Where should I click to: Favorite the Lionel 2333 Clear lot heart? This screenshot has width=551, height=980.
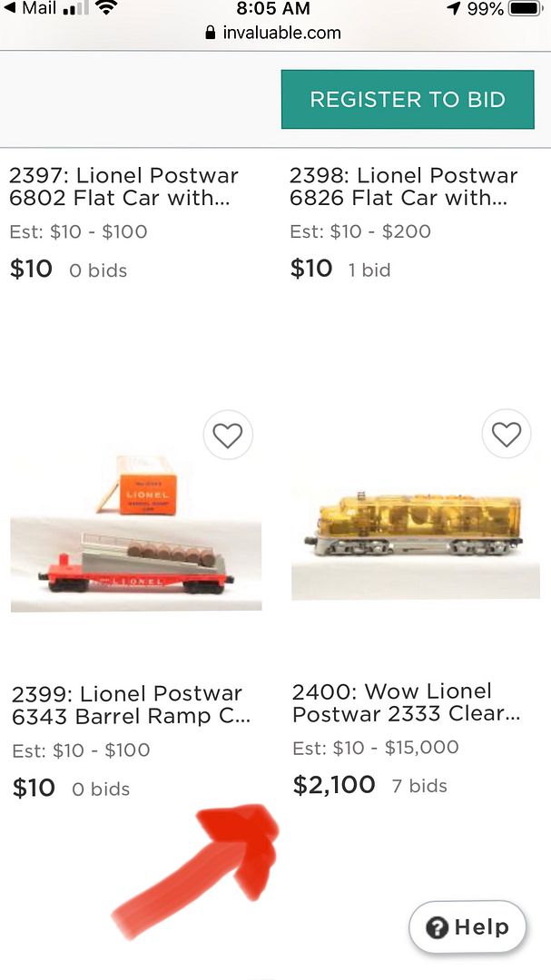click(506, 435)
